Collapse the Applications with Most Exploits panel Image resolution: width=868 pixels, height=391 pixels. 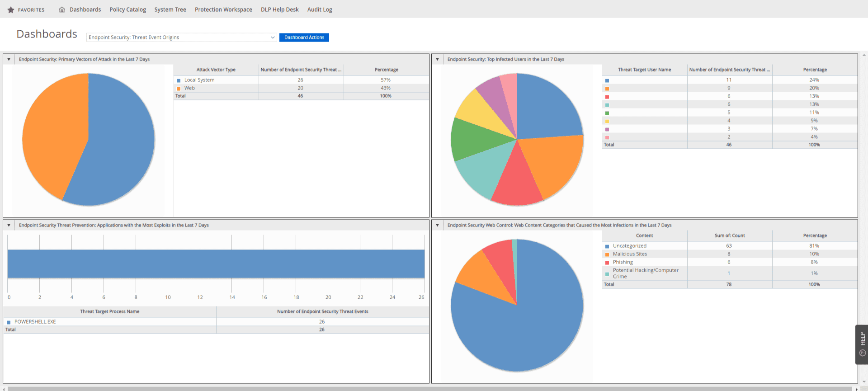point(9,225)
